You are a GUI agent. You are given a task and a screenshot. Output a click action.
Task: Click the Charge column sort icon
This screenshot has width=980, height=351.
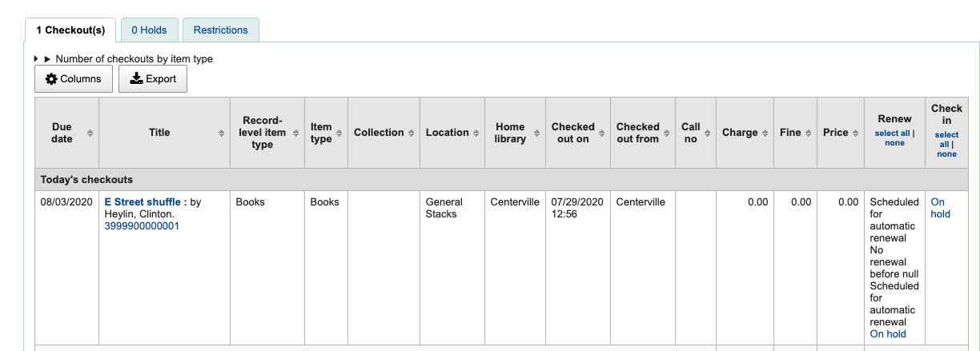coord(765,133)
